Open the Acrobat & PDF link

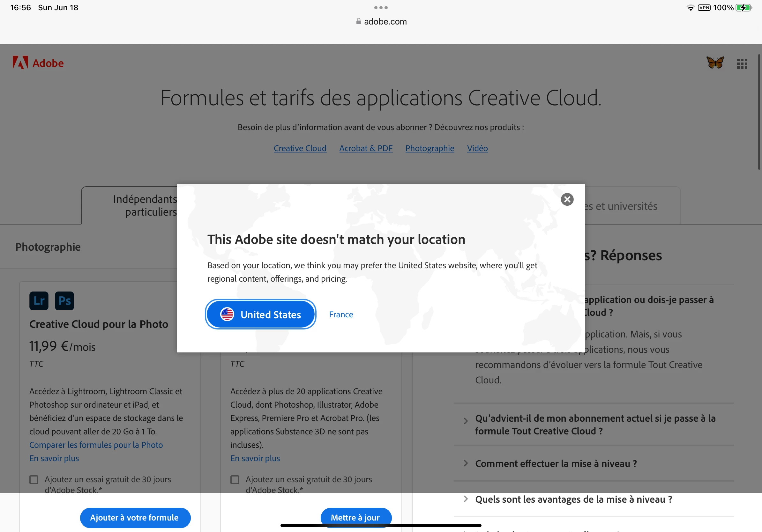366,148
